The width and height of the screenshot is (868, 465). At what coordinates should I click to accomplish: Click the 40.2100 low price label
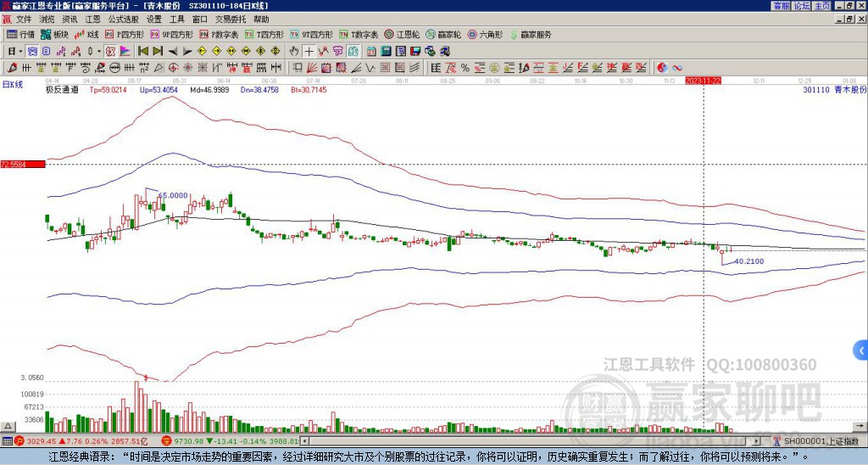click(x=749, y=261)
